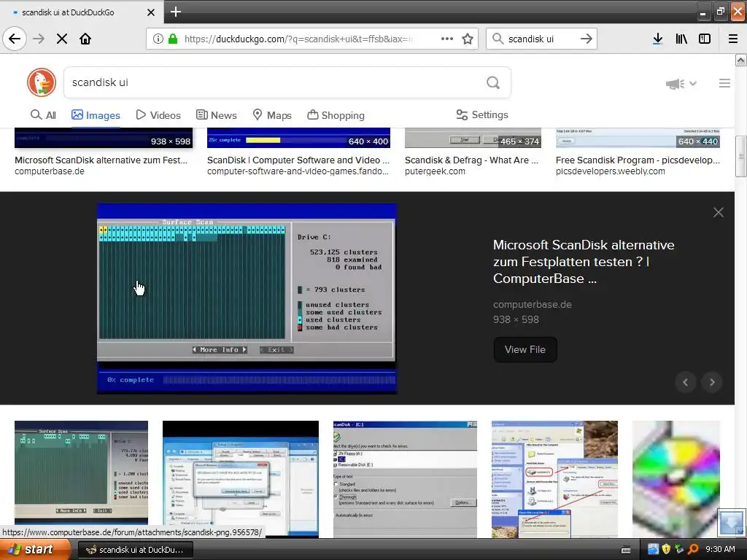This screenshot has width=747, height=560.
Task: Click the security shield tray icon
Action: [x=666, y=549]
